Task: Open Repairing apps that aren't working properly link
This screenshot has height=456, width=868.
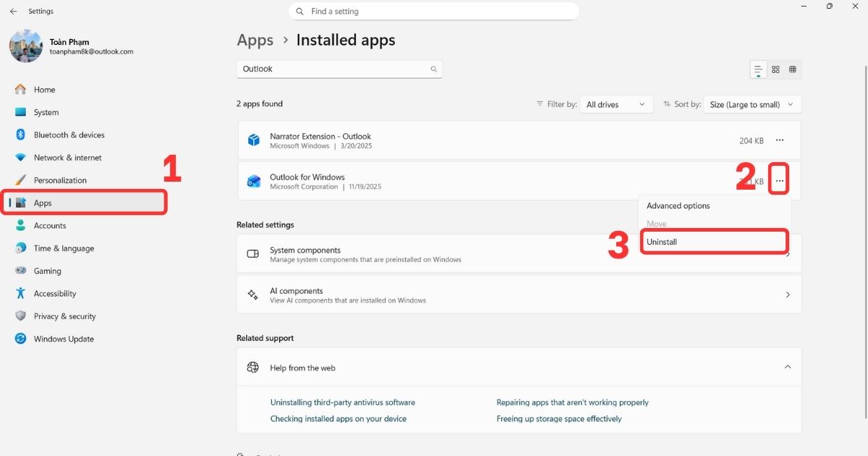Action: 572,402
